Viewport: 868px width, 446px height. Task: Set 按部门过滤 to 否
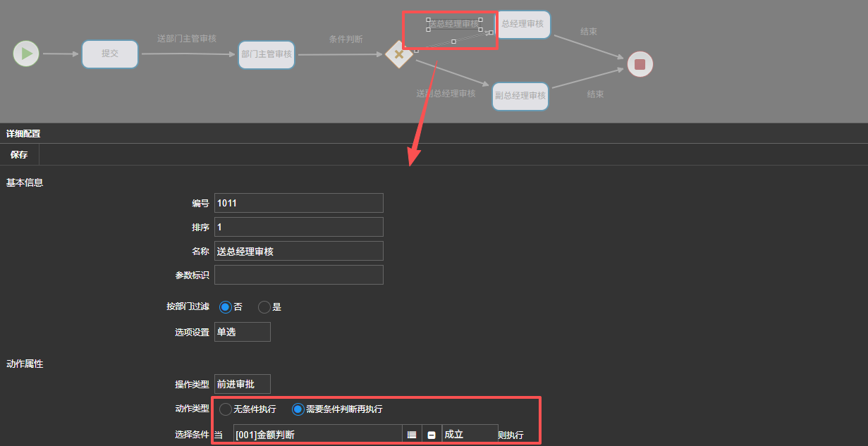226,307
